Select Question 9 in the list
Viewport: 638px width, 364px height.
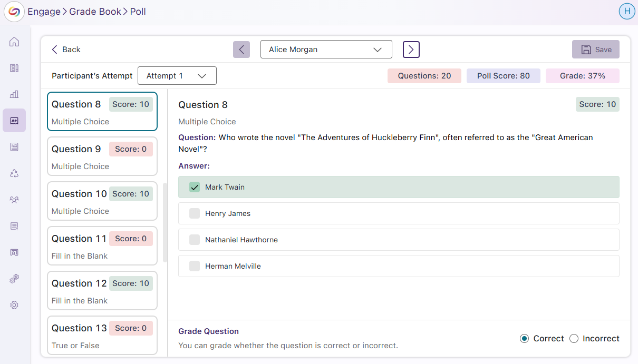[102, 156]
